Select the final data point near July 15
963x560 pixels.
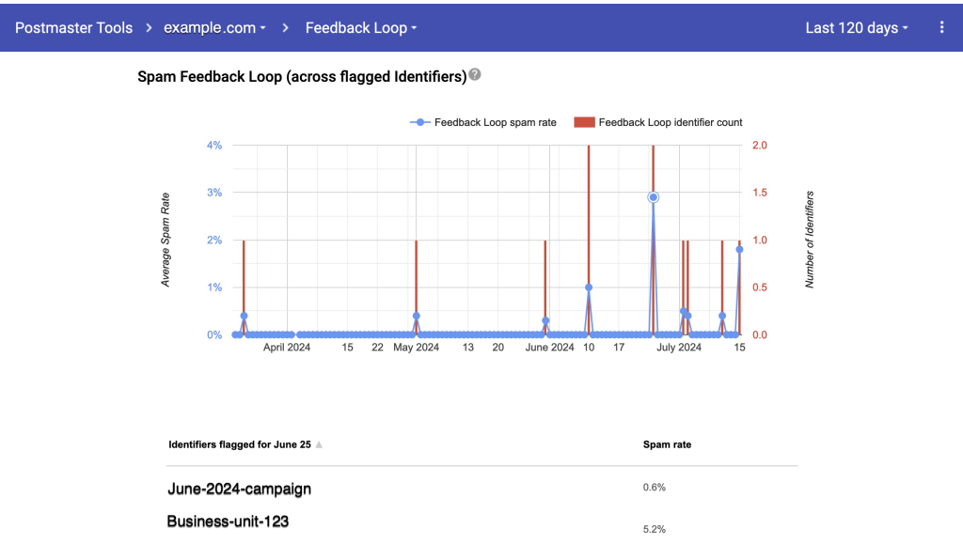(x=739, y=249)
